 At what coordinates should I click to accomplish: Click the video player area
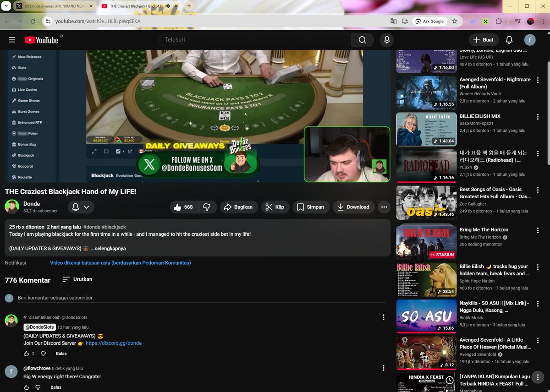[198, 116]
